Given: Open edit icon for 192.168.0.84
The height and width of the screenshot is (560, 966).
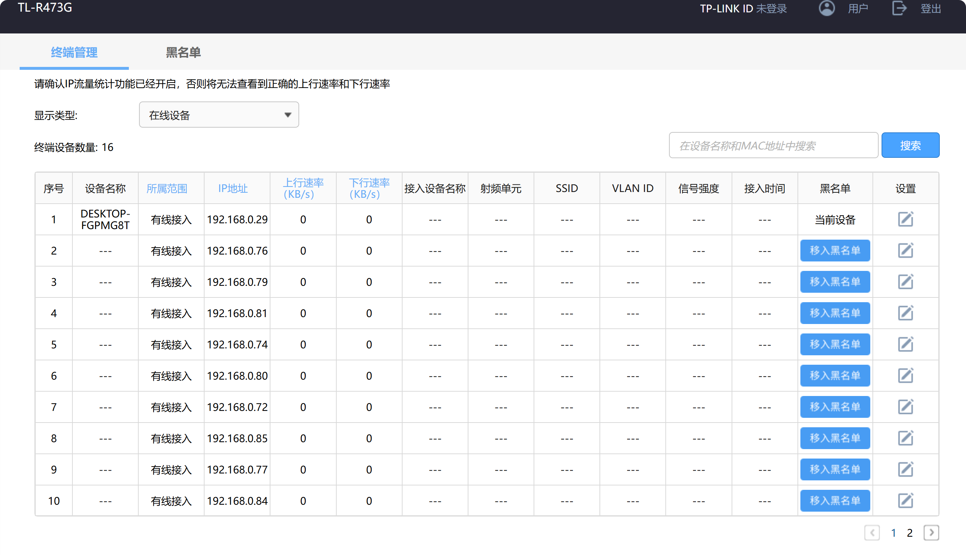Looking at the screenshot, I should 906,501.
